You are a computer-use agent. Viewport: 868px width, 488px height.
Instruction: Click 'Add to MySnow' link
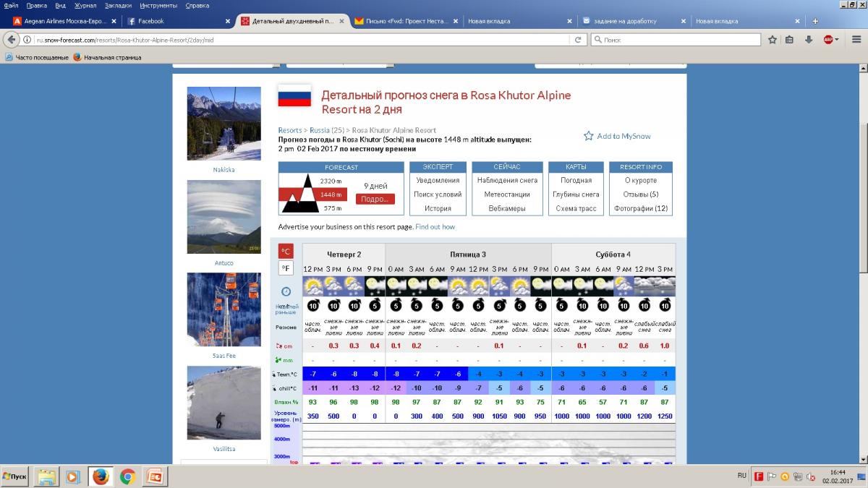pyautogui.click(x=624, y=136)
